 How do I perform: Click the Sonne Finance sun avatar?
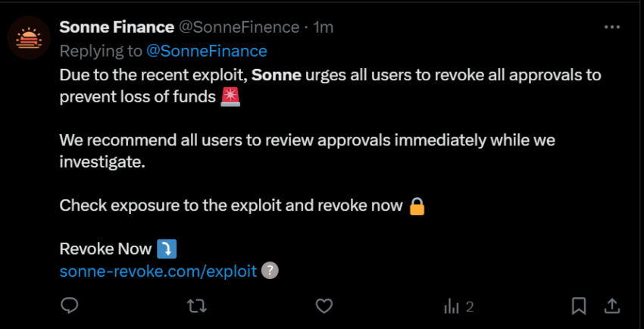[29, 37]
